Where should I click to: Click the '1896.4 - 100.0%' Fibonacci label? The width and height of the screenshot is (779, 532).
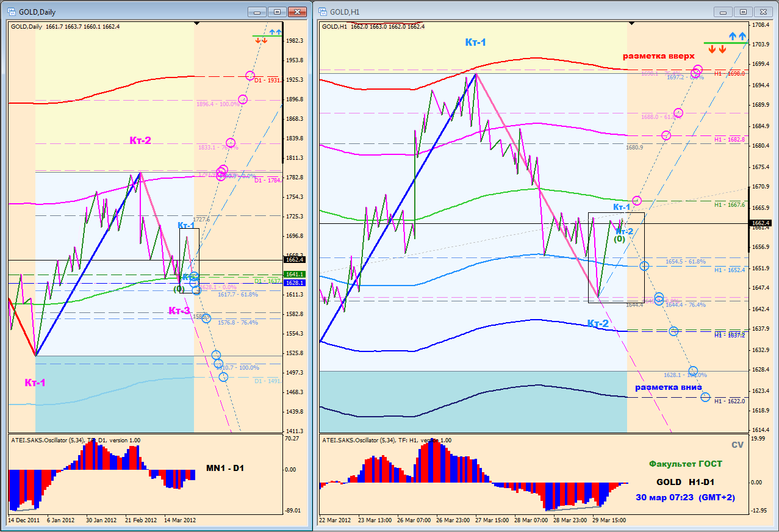218,104
